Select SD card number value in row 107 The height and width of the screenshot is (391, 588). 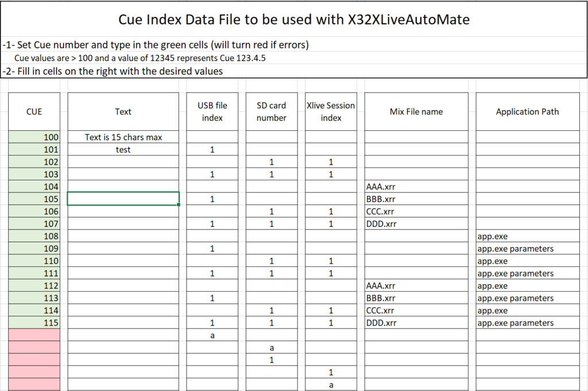272,223
